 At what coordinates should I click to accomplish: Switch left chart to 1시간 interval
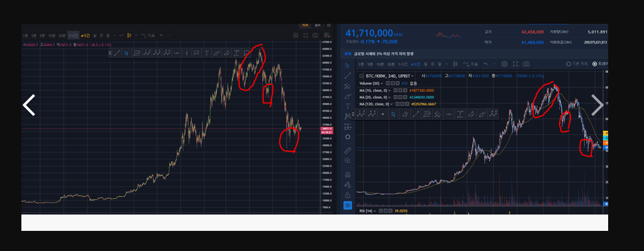(x=74, y=35)
